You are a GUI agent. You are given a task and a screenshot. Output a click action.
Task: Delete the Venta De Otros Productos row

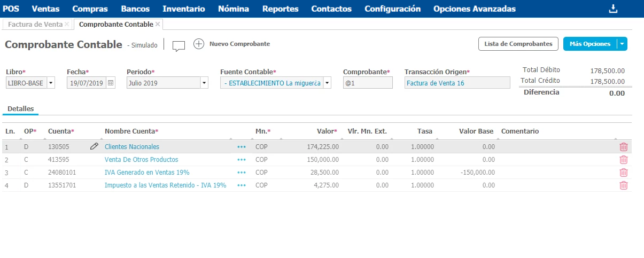pos(623,160)
